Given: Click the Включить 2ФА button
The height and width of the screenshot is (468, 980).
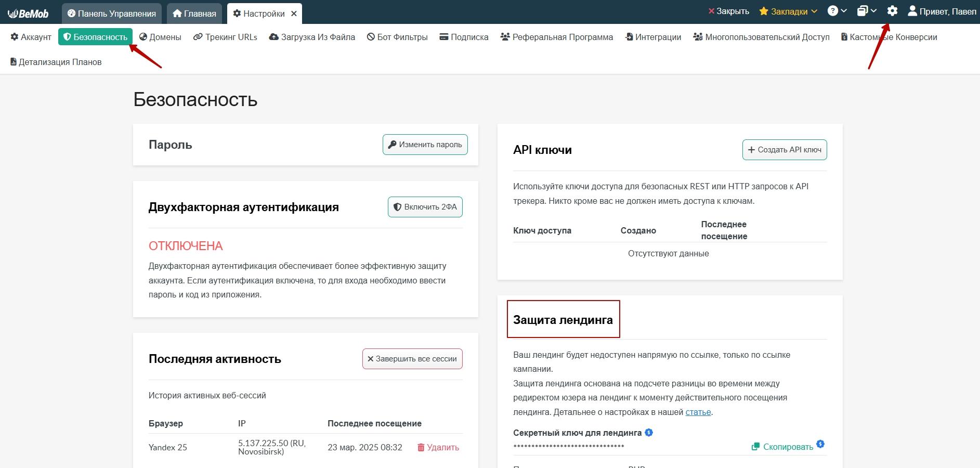Looking at the screenshot, I should (x=425, y=207).
